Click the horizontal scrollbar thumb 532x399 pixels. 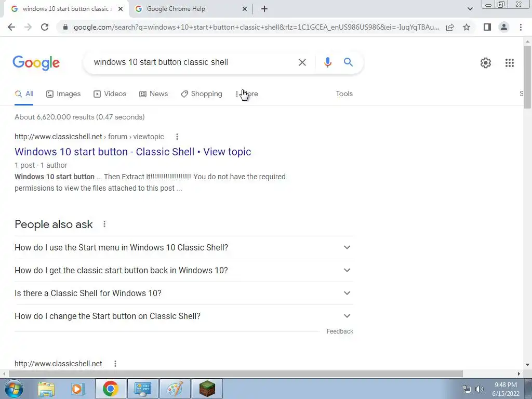coord(235,374)
